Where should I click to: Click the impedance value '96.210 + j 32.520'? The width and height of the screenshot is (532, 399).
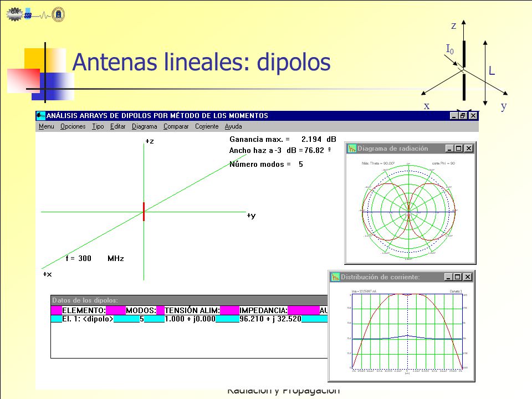(x=270, y=319)
